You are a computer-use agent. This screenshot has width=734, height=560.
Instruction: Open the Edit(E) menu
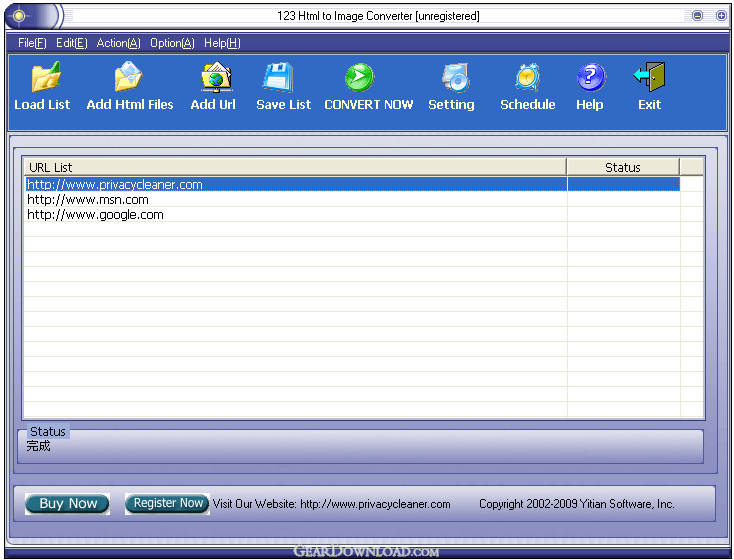(x=72, y=43)
